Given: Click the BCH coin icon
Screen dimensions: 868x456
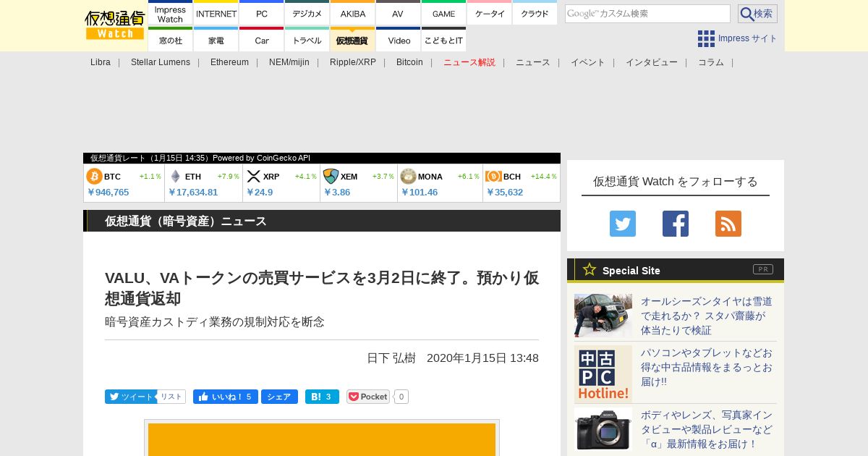Looking at the screenshot, I should [493, 176].
